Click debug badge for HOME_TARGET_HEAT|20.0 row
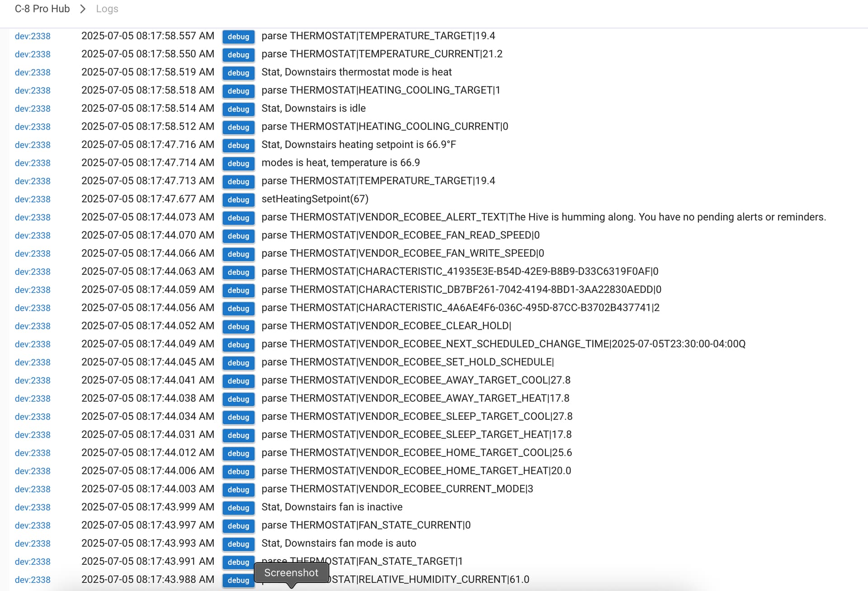Image resolution: width=868 pixels, height=591 pixels. pyautogui.click(x=238, y=471)
